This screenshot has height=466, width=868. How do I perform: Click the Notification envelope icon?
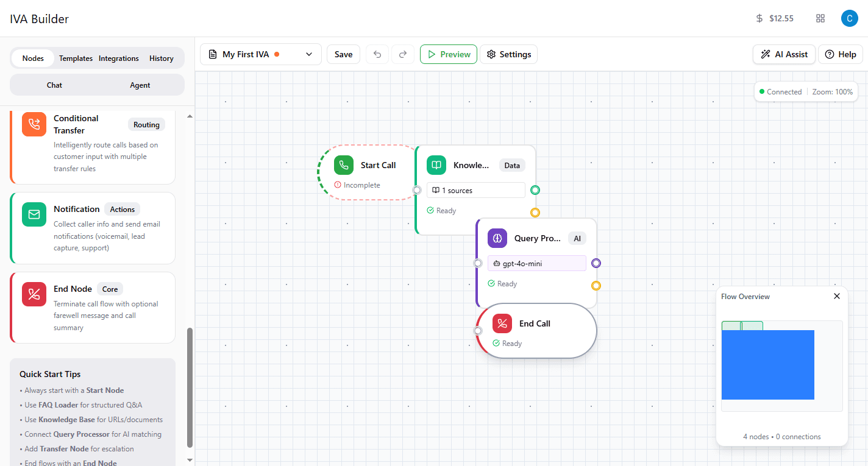pos(34,214)
